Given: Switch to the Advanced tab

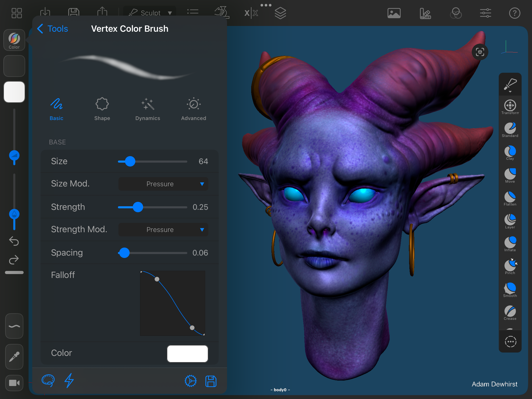Looking at the screenshot, I should pyautogui.click(x=194, y=109).
